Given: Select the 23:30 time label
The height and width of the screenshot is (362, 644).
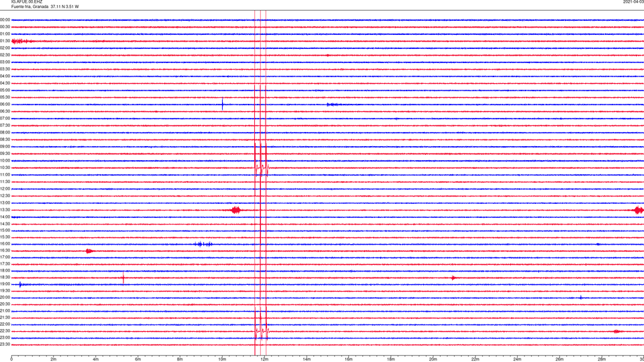Looking at the screenshot, I should coord(5,345).
